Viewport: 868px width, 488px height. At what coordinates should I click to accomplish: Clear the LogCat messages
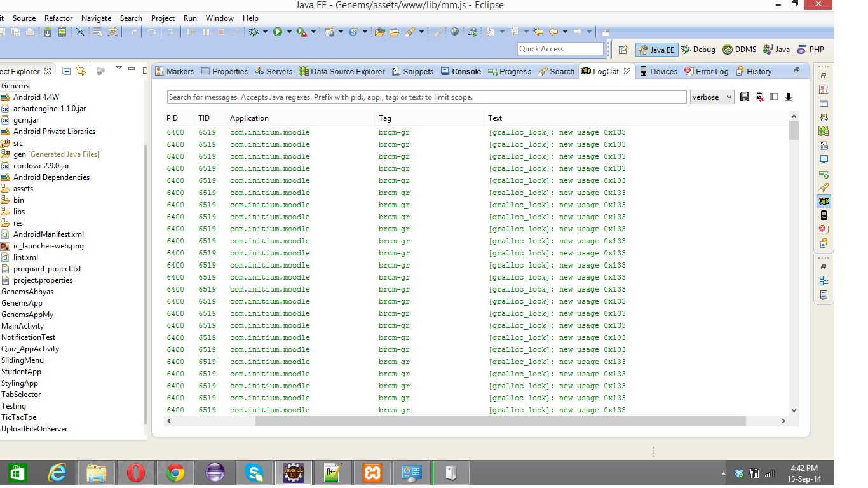[x=760, y=97]
